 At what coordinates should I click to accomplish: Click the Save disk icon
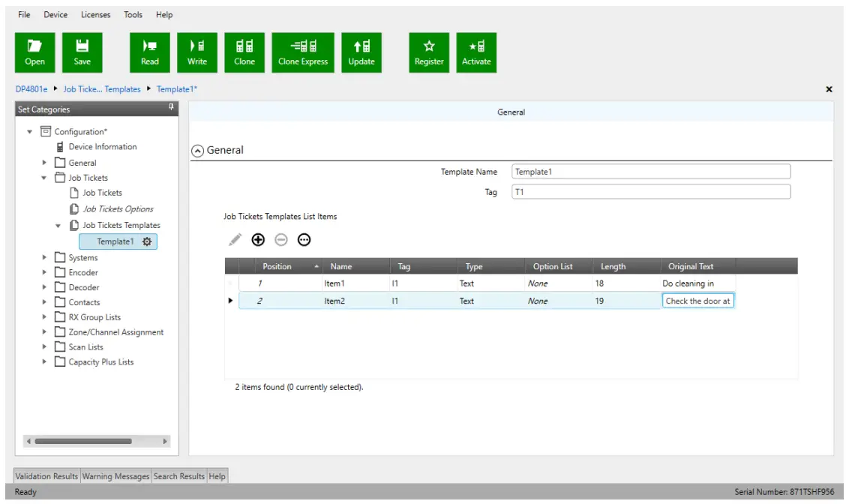[82, 52]
